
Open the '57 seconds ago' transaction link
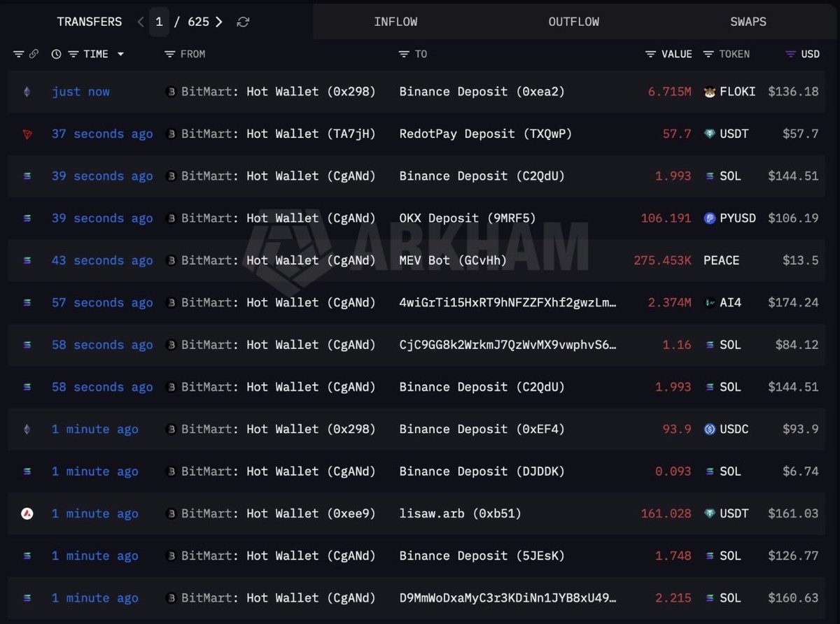[x=102, y=302]
